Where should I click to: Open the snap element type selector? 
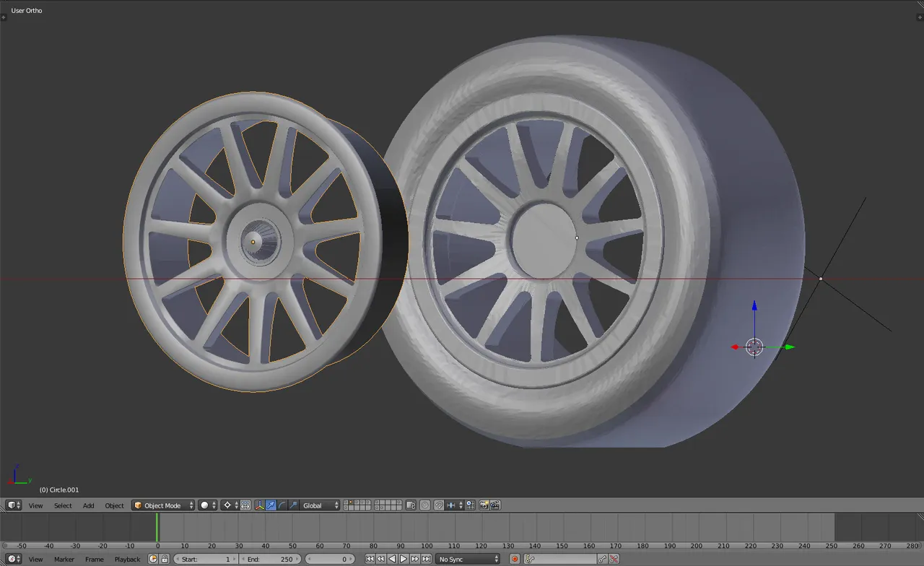click(455, 505)
